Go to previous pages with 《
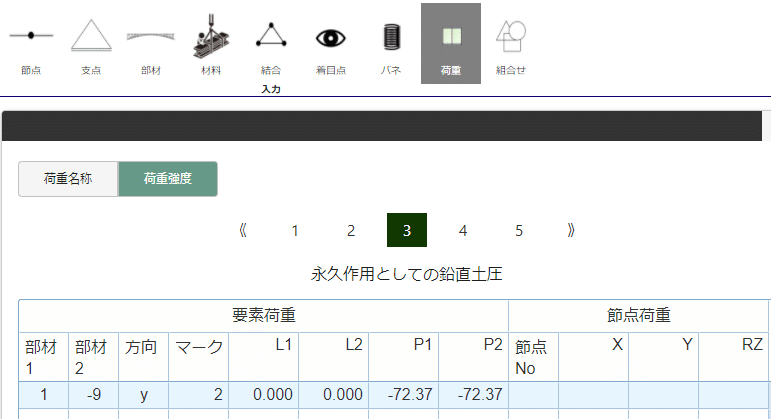This screenshot has width=771, height=419. [x=242, y=230]
